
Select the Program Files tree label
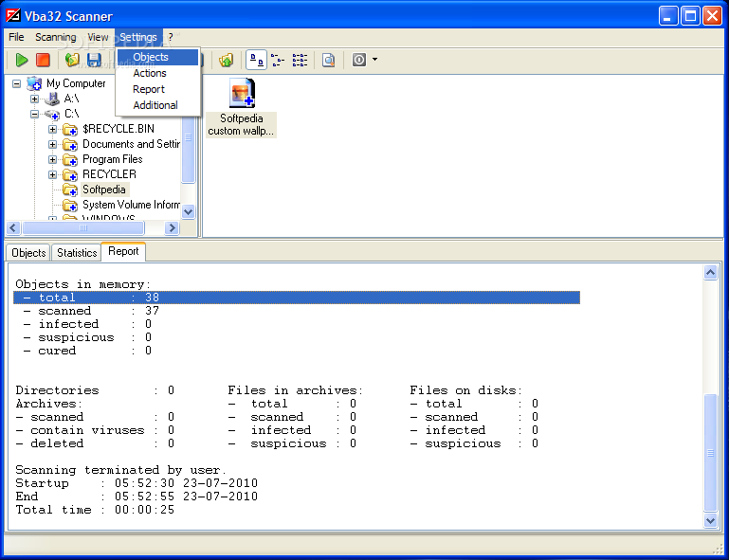pos(113,159)
